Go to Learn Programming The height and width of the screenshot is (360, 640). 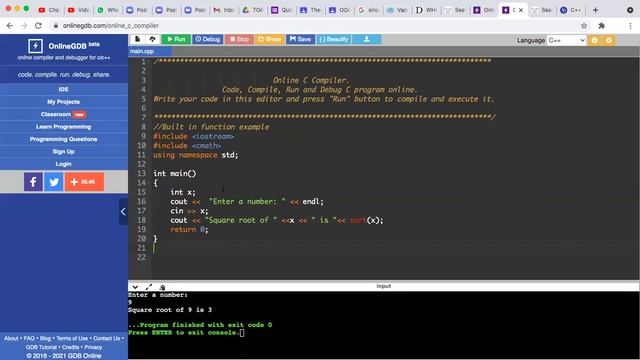(64, 127)
